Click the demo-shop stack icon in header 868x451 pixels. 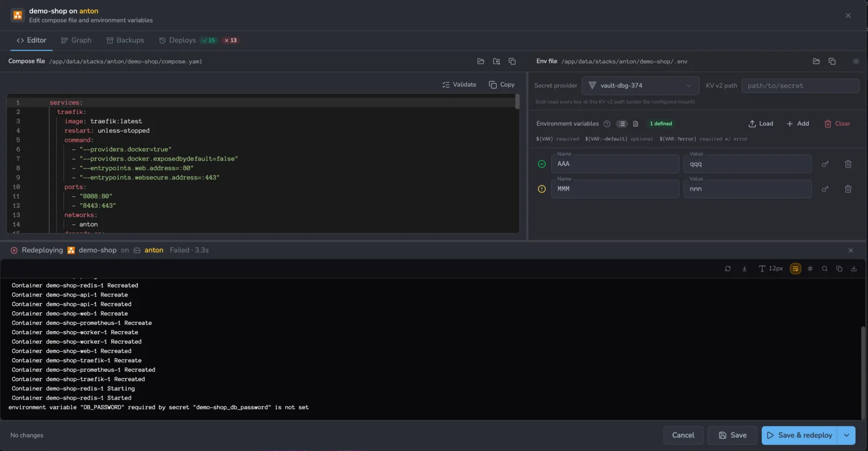17,15
